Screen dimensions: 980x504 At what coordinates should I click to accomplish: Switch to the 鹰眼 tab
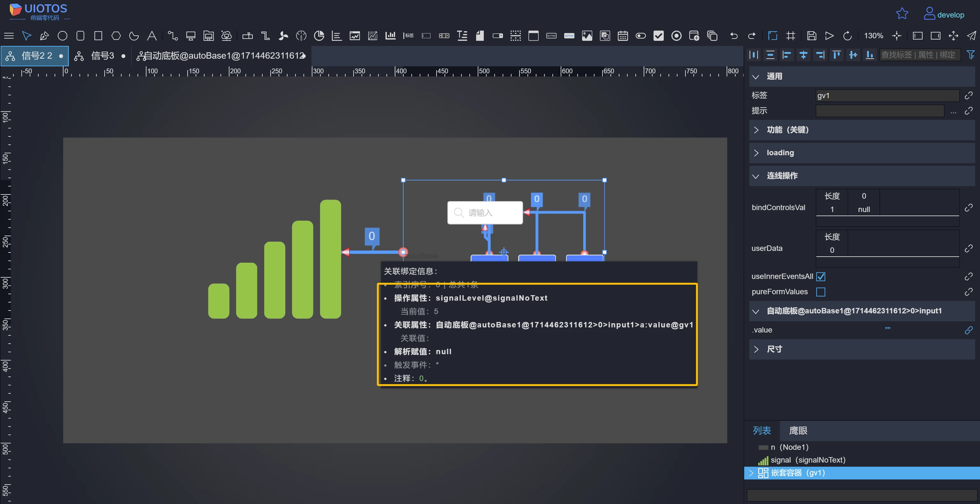[798, 431]
